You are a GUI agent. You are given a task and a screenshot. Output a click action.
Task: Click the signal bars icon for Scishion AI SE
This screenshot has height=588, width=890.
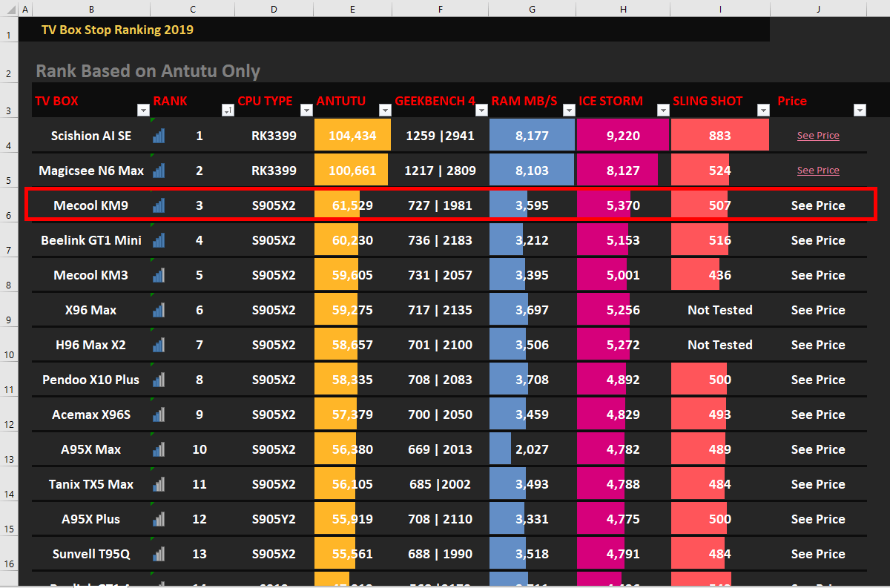pyautogui.click(x=159, y=136)
